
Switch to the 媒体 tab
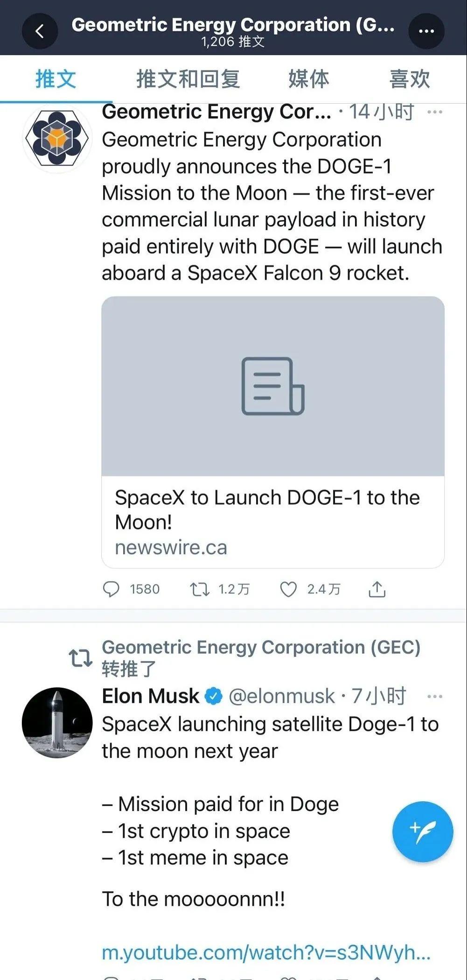point(309,79)
